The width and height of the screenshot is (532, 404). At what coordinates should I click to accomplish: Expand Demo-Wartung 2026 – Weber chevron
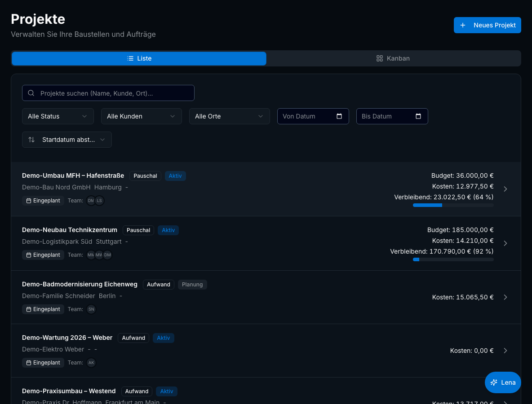click(x=505, y=351)
